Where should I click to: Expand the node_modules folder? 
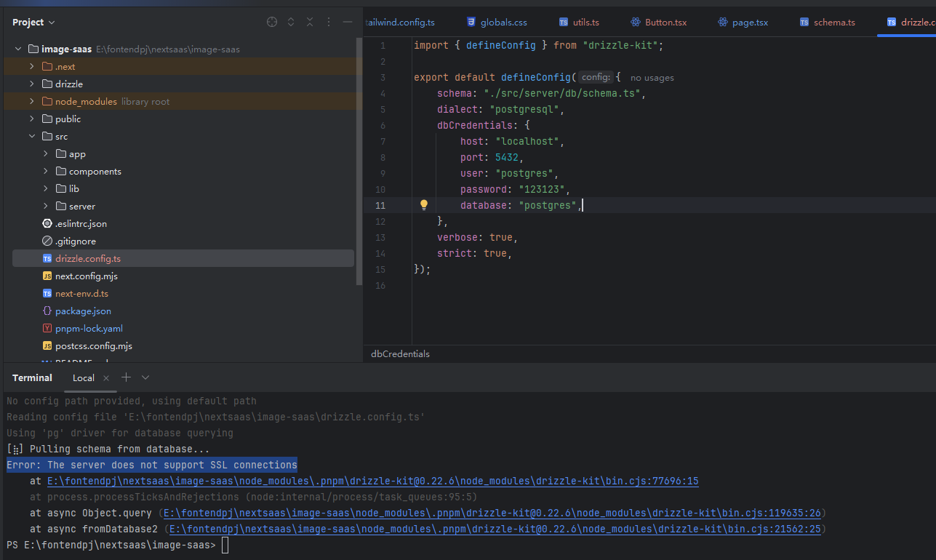pos(32,102)
